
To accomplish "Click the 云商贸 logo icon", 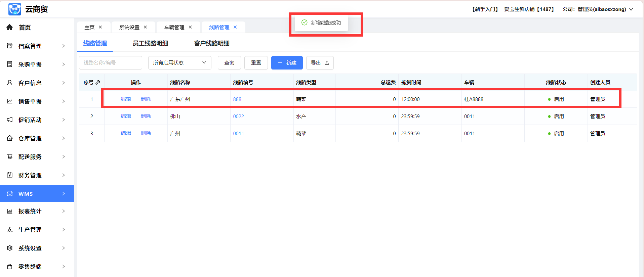I will point(15,9).
